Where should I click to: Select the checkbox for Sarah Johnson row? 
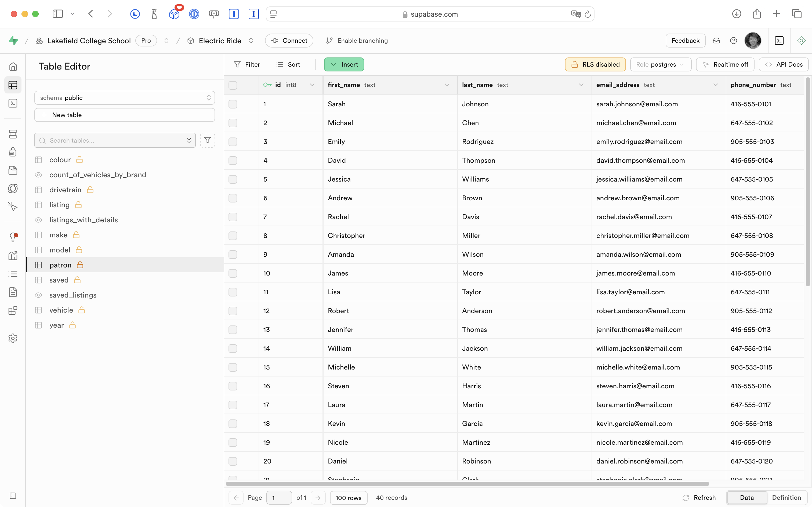pos(233,104)
